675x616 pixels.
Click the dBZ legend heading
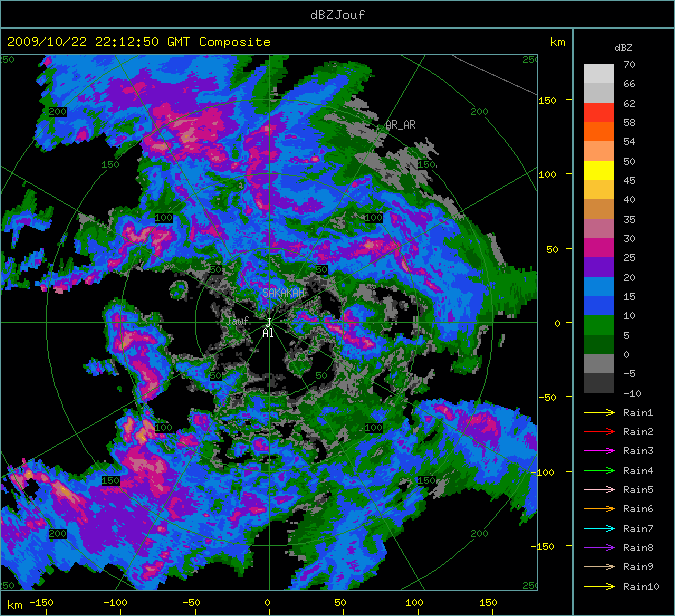(x=623, y=48)
